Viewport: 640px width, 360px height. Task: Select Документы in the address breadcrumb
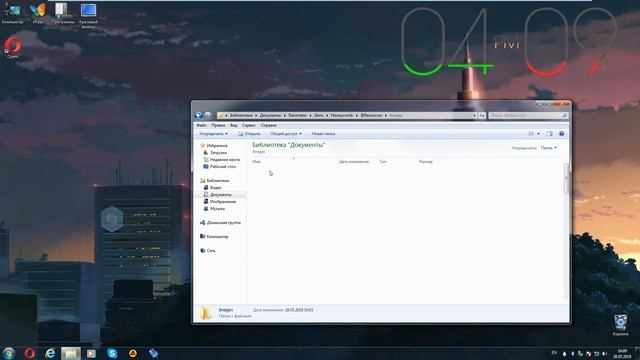click(270, 116)
